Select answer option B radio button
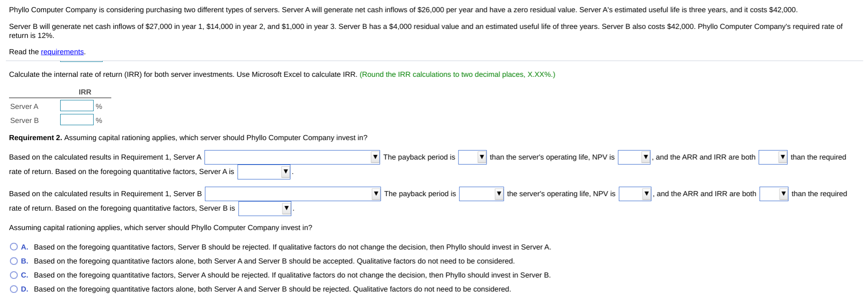Viewport: 868px width, 306px height. (x=14, y=261)
